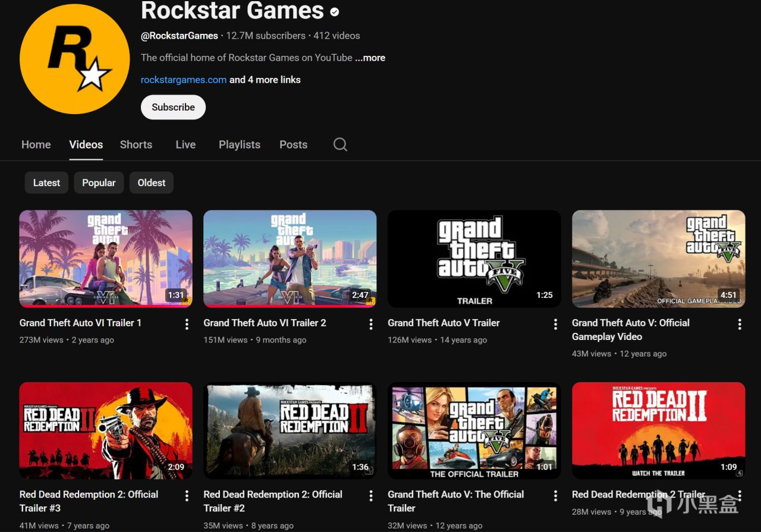Open options menu for Red Dead Redemption 2 Trailer #2
Viewport: 761px width, 532px height.
coord(371,496)
